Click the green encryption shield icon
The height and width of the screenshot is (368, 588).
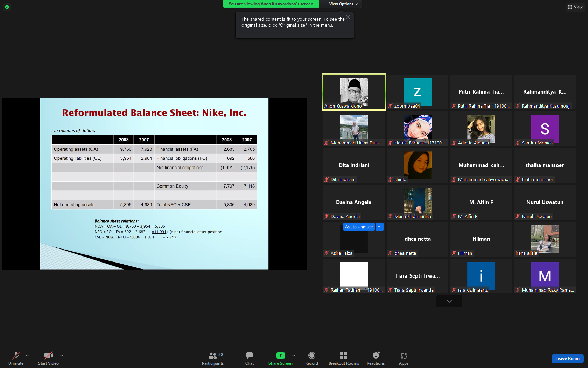click(7, 7)
